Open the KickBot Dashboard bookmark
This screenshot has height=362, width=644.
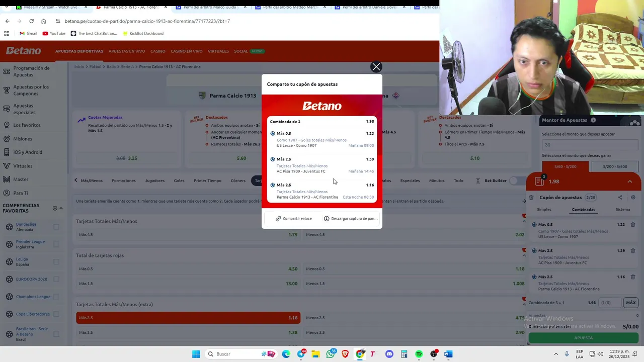click(142, 34)
